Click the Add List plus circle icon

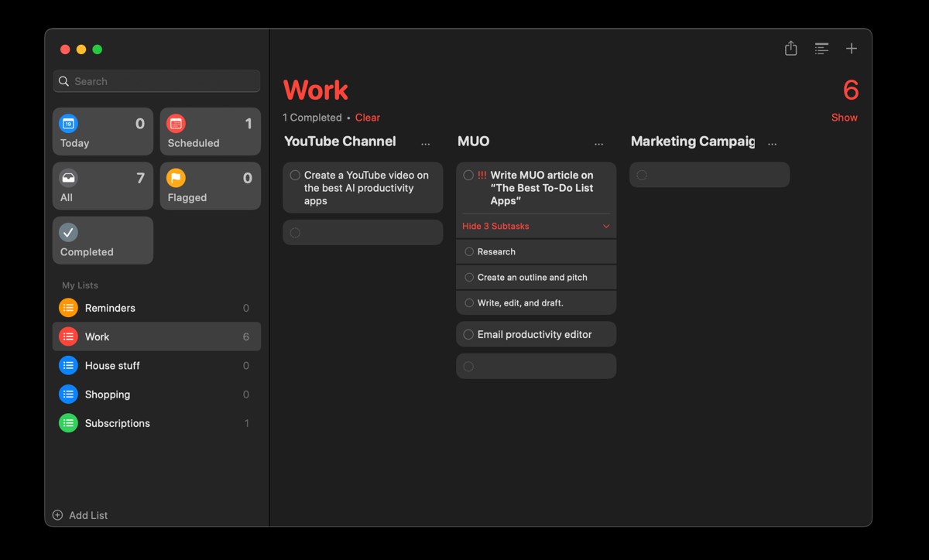[57, 515]
